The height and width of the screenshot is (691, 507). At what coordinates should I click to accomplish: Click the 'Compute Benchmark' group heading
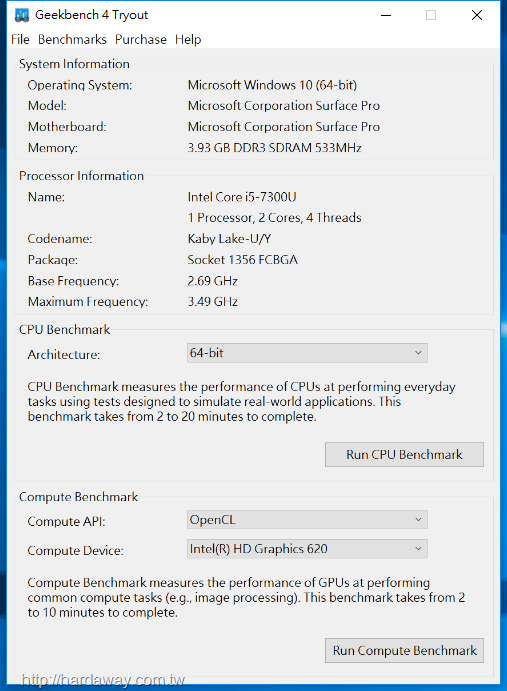[78, 497]
